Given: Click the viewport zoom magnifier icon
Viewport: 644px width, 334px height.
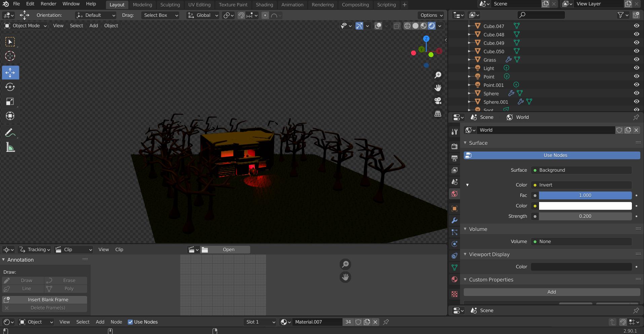Looking at the screenshot, I should point(438,75).
